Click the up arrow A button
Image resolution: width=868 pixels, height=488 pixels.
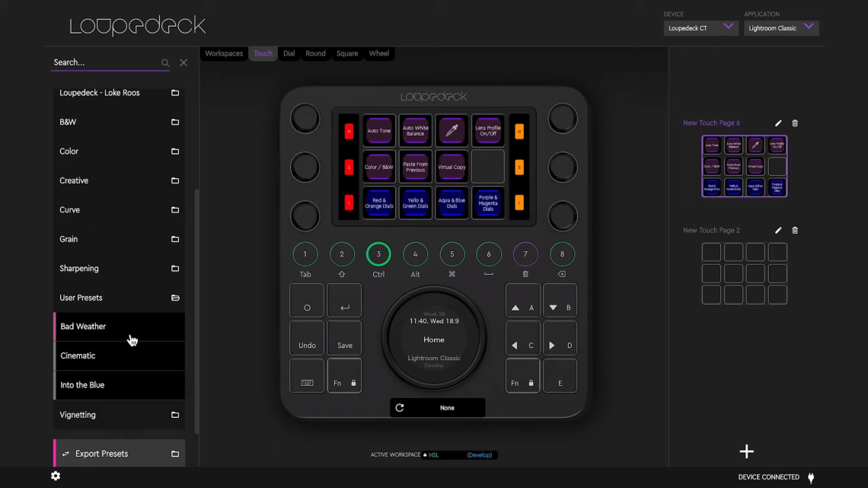(522, 301)
